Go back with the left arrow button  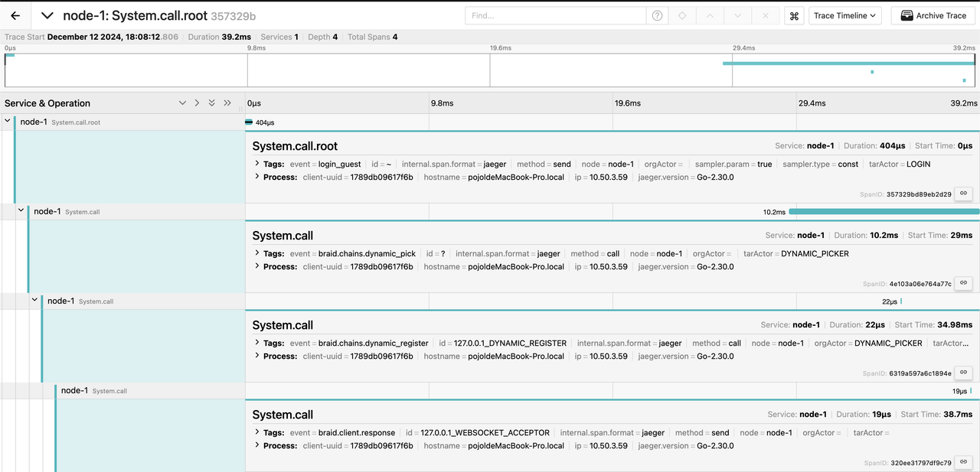pyautogui.click(x=15, y=15)
